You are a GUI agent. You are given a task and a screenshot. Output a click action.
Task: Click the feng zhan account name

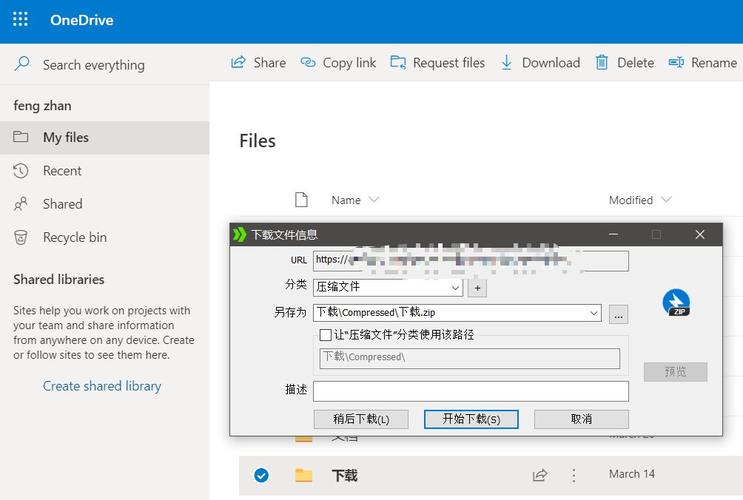pos(42,106)
